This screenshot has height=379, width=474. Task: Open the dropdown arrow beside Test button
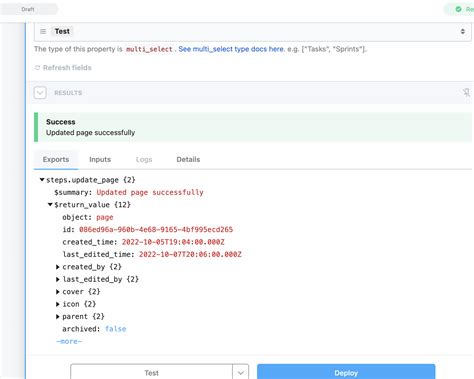pyautogui.click(x=241, y=372)
